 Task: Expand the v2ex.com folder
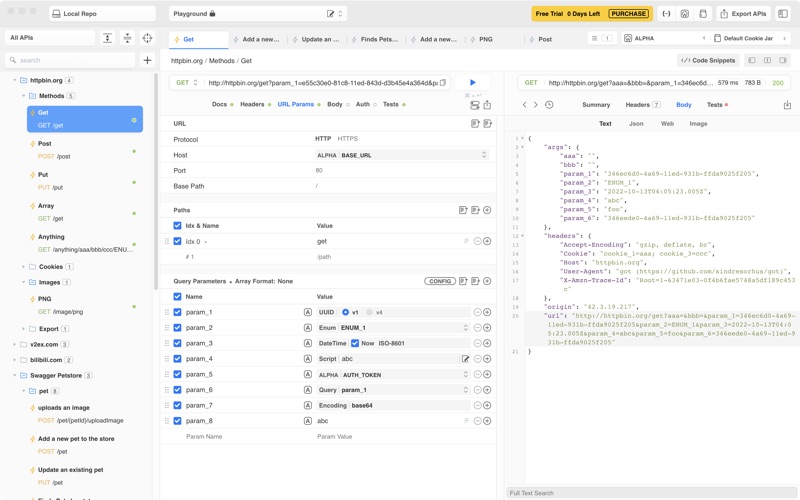[14, 344]
